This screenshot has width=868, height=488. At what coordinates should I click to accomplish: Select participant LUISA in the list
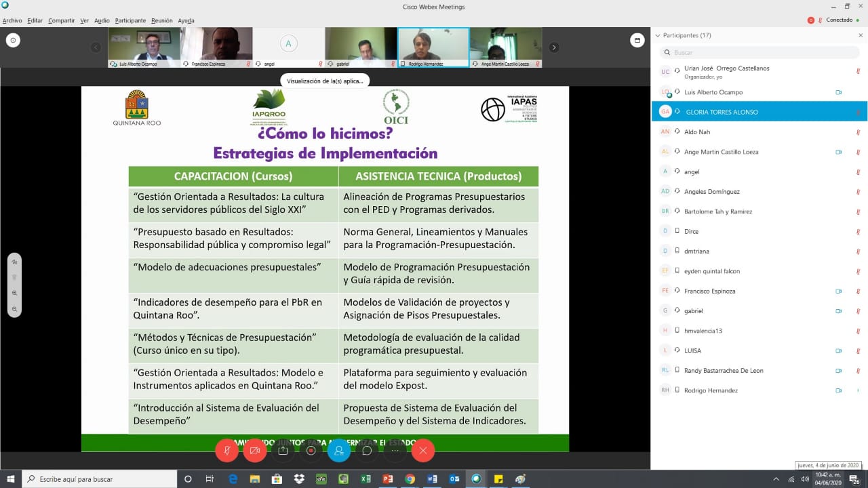(759, 350)
